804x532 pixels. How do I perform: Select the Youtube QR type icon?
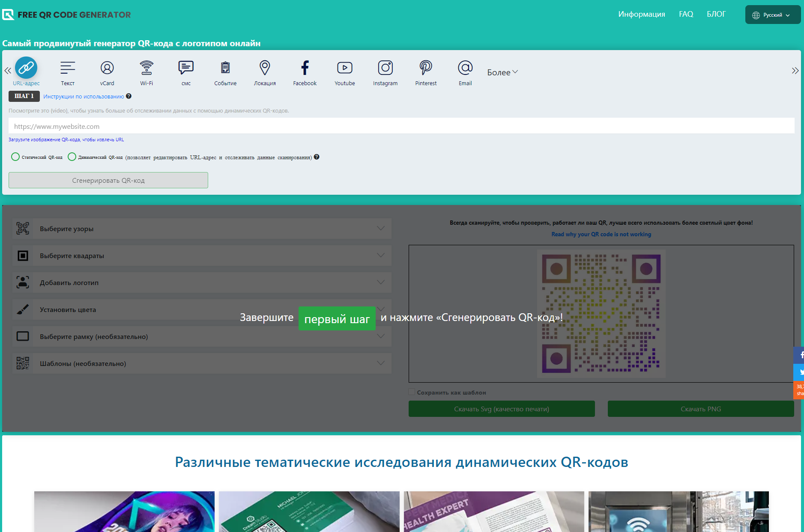click(345, 68)
